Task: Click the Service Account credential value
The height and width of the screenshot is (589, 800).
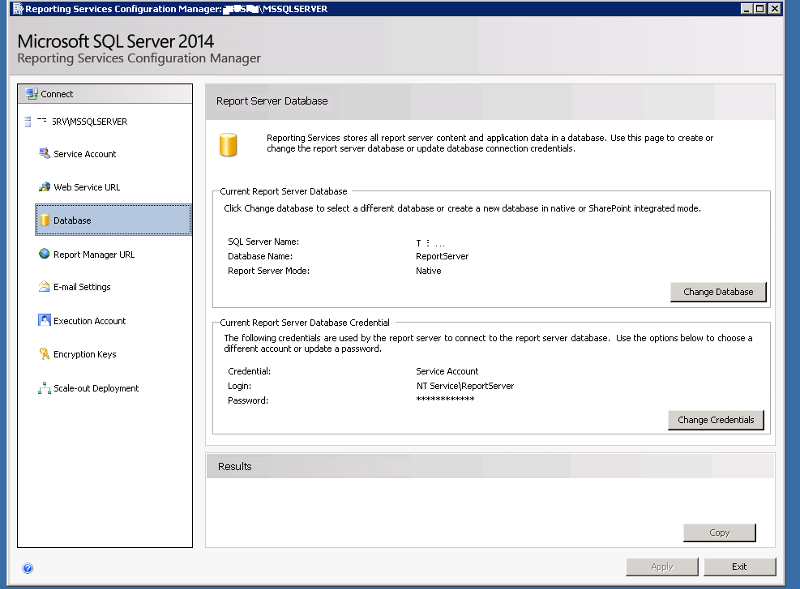Action: pos(447,371)
